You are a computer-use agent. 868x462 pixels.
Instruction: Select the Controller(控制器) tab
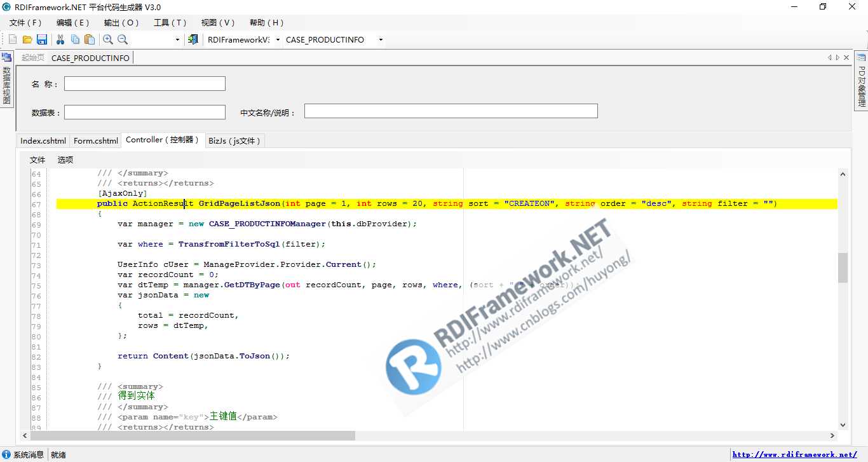point(163,140)
